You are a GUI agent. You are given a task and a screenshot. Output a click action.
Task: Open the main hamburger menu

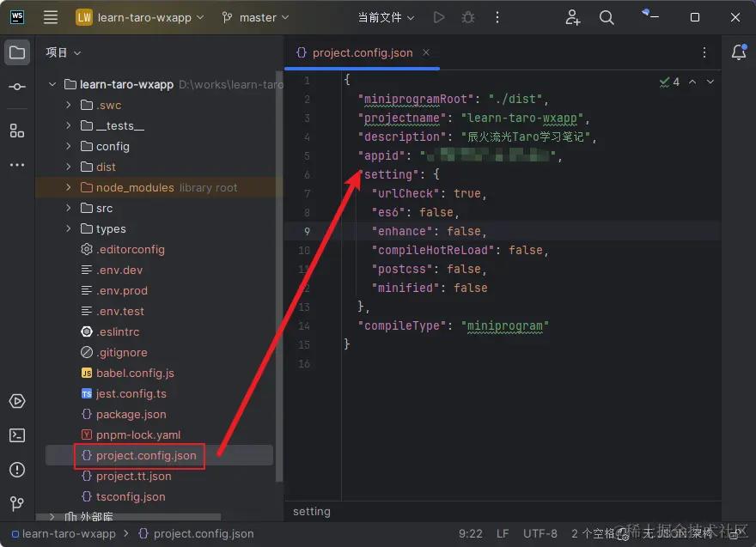51,17
